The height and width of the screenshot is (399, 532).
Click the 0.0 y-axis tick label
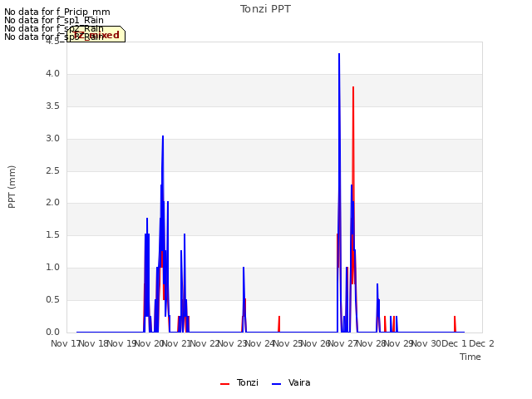click(x=52, y=332)
